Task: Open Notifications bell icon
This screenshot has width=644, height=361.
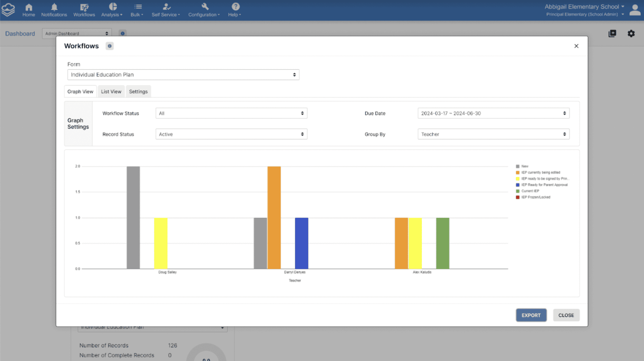Action: (x=54, y=10)
